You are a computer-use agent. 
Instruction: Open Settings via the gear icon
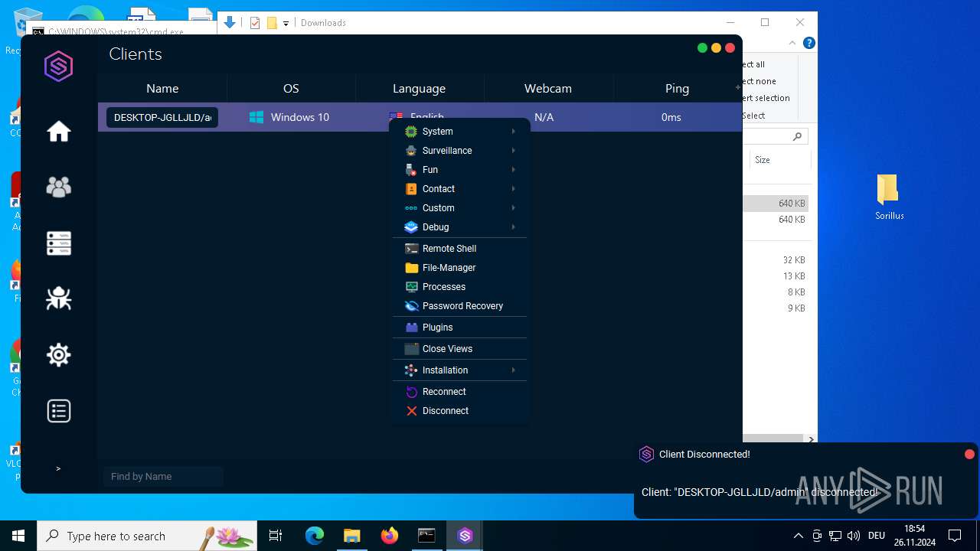coord(59,355)
